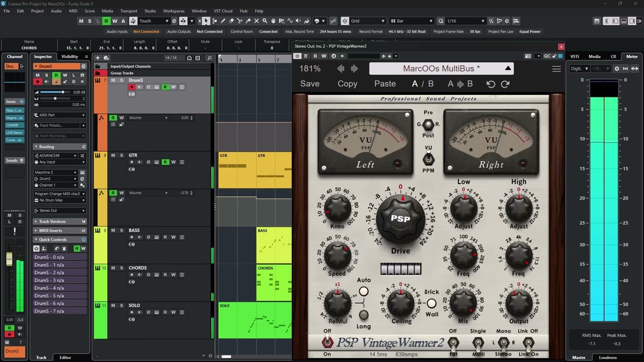Viewport: 644px width, 362px height.
Task: Open the Transport menu
Action: [128, 11]
